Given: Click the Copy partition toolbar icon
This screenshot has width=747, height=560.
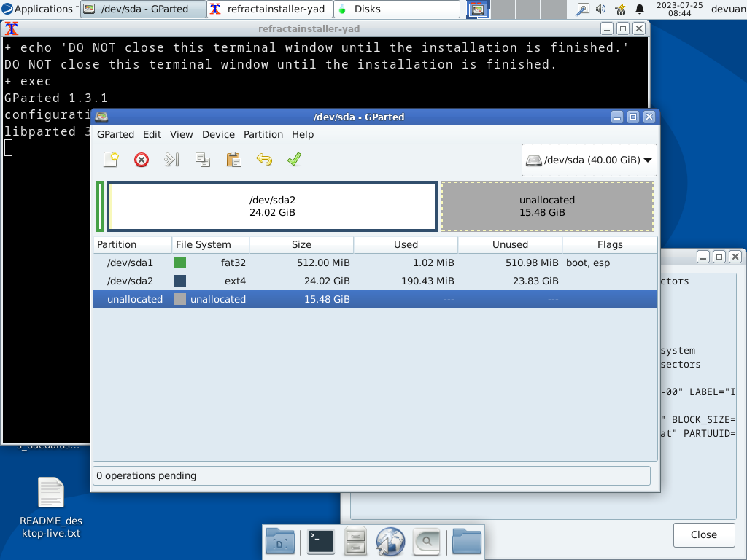Looking at the screenshot, I should (x=203, y=160).
